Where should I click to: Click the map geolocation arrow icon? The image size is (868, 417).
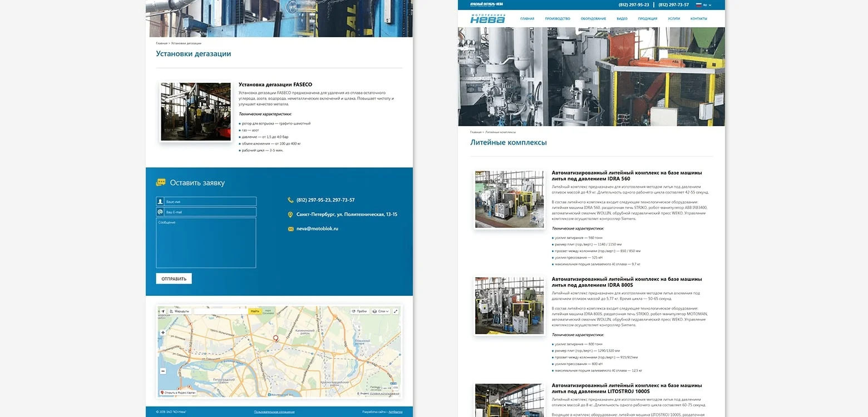tap(162, 311)
